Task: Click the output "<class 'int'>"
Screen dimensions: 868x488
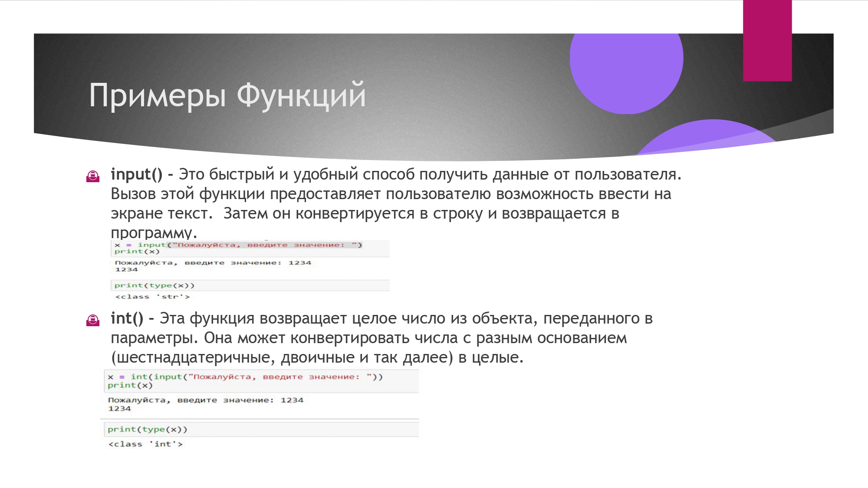Action: [x=146, y=444]
